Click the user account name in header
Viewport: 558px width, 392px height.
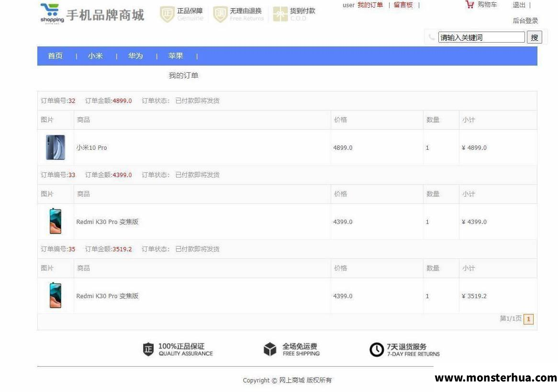click(x=348, y=5)
